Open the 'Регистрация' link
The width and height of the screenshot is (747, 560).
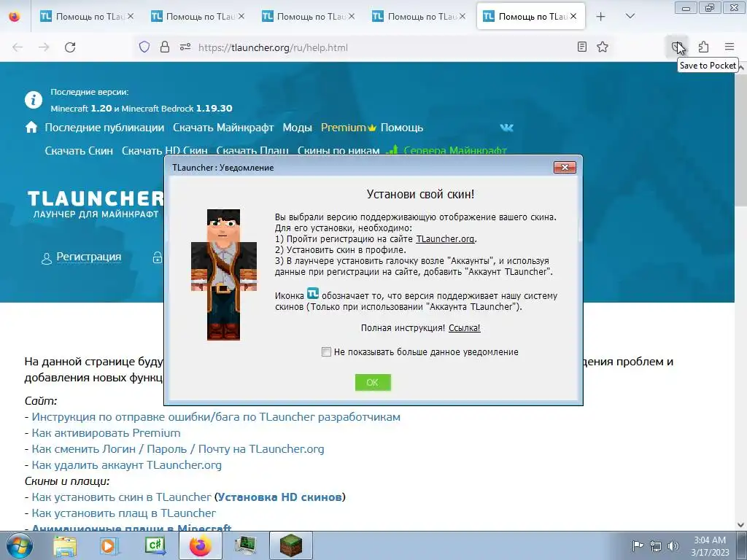click(x=88, y=257)
